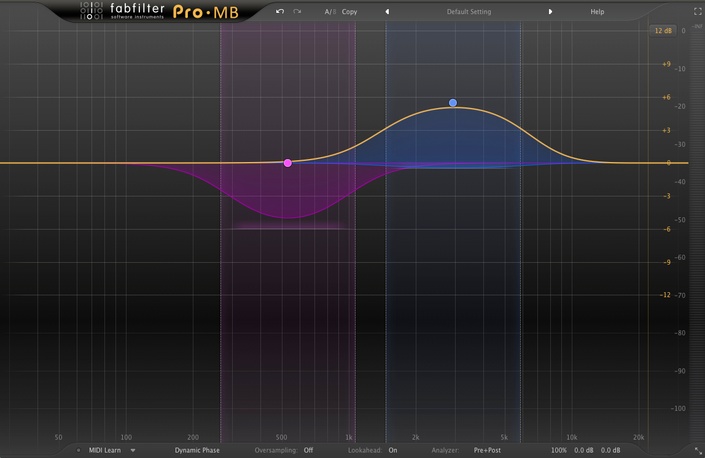This screenshot has height=458, width=705.
Task: Open the 12 dB display range selector
Action: pyautogui.click(x=663, y=31)
